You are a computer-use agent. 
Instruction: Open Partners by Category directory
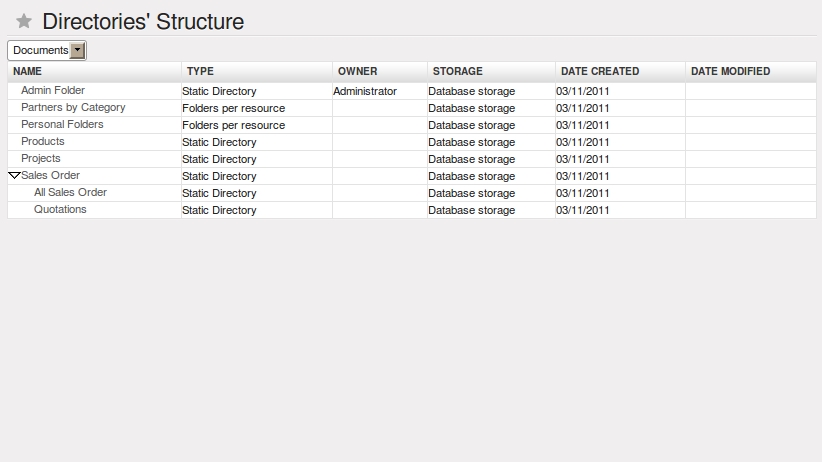[73, 108]
